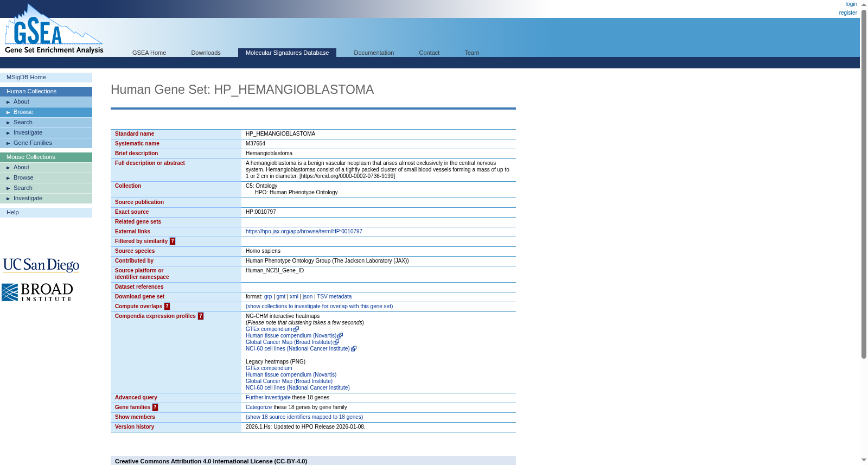Screen dimensions: 868x465
Task: Select Molecular Signatures Database tab
Action: (x=287, y=53)
